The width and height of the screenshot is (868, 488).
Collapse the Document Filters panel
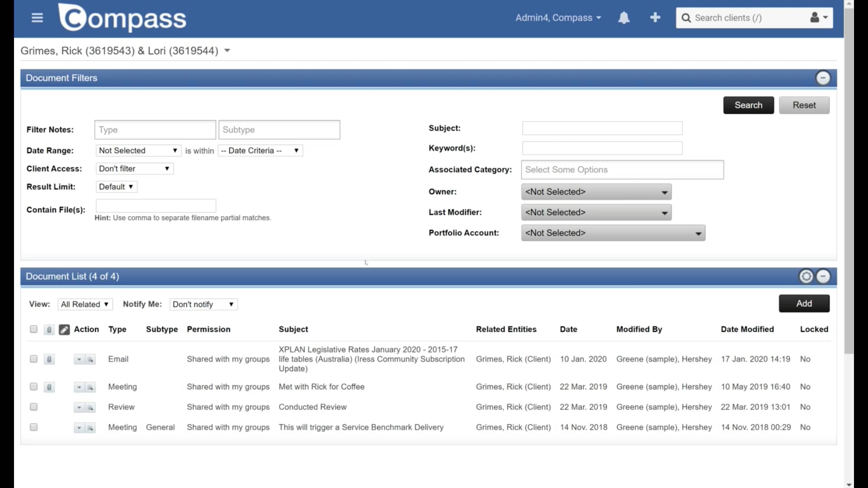pos(823,78)
